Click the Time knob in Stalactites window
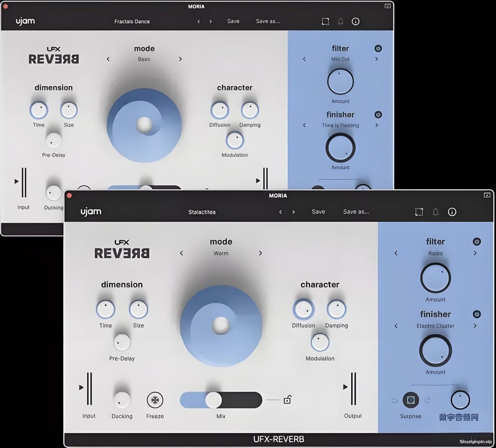496x448 pixels. tap(105, 309)
